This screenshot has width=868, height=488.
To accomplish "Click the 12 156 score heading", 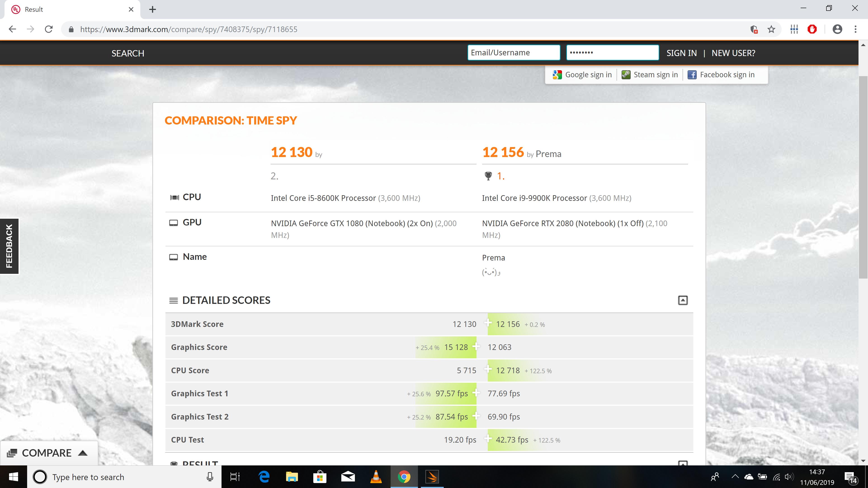I will click(503, 152).
